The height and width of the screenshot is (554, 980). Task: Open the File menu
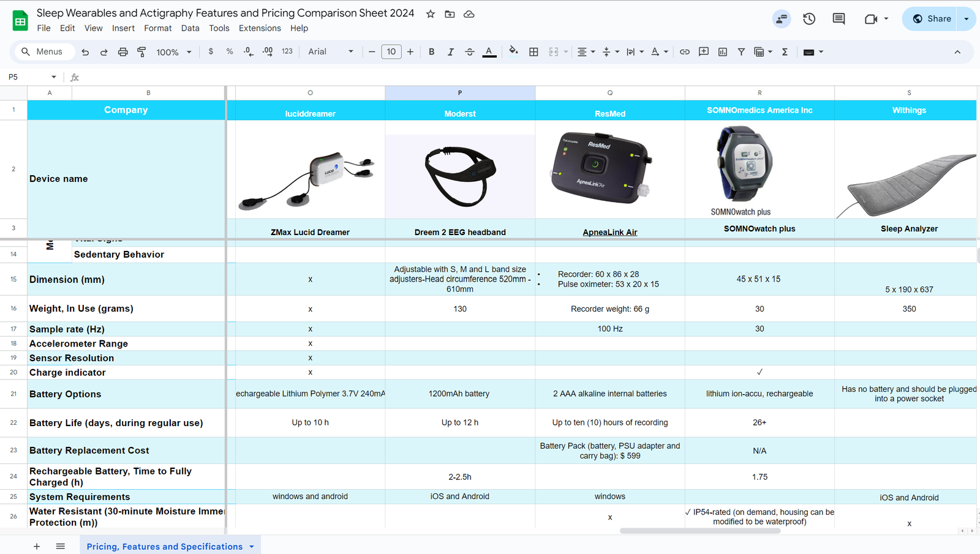pos(43,28)
